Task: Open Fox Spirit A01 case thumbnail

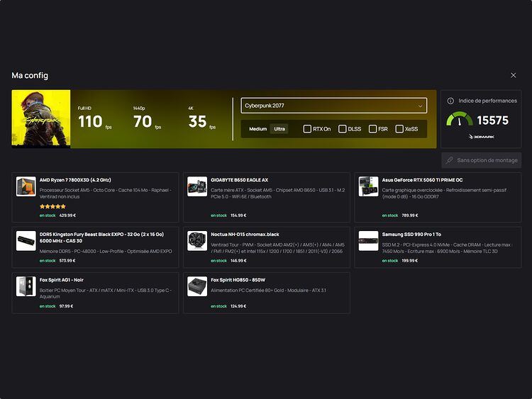Action: 26,286
